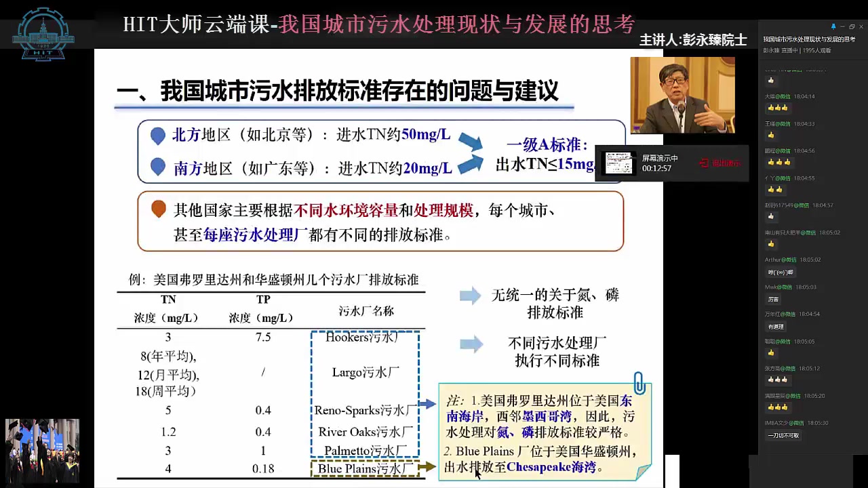Click the River Oaks污水厂 table cell
868x488 pixels.
366,432
